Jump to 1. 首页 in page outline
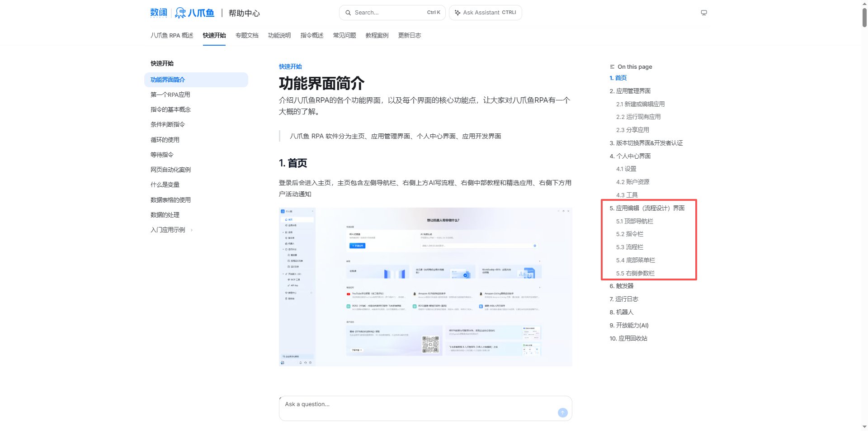 [618, 78]
